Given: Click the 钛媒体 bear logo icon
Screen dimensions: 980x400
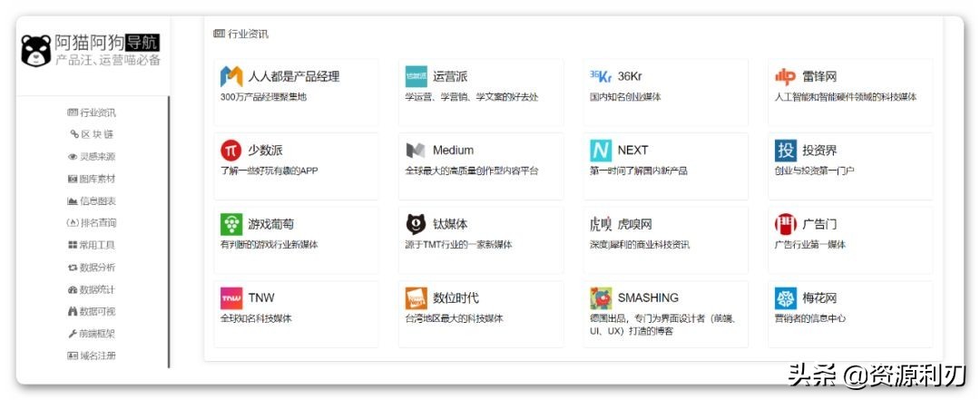Looking at the screenshot, I should [416, 224].
